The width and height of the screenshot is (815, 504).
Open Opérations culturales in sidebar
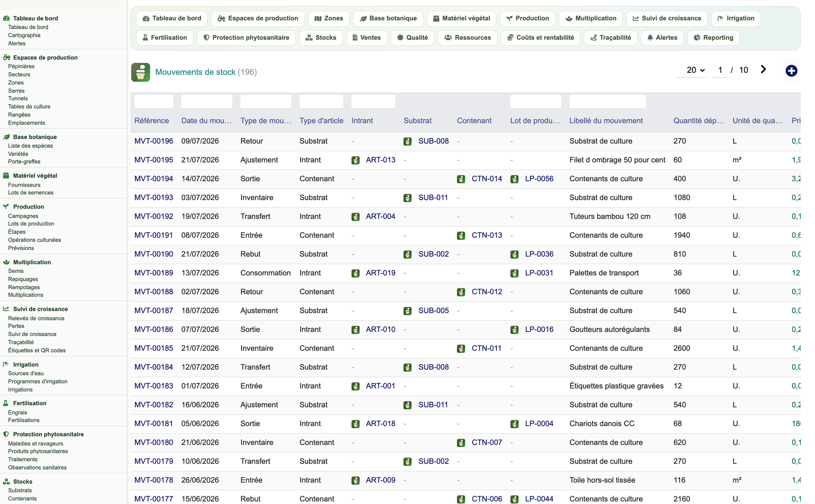34,240
